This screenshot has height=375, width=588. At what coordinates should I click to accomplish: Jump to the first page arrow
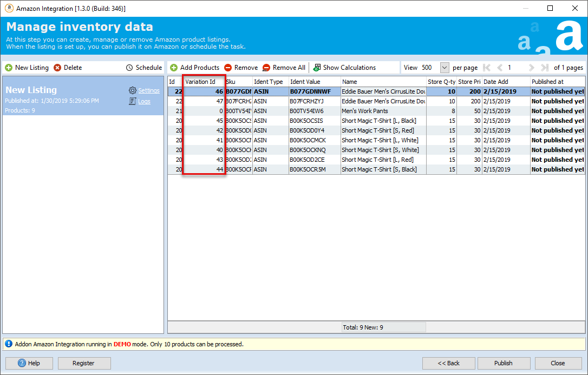[487, 68]
